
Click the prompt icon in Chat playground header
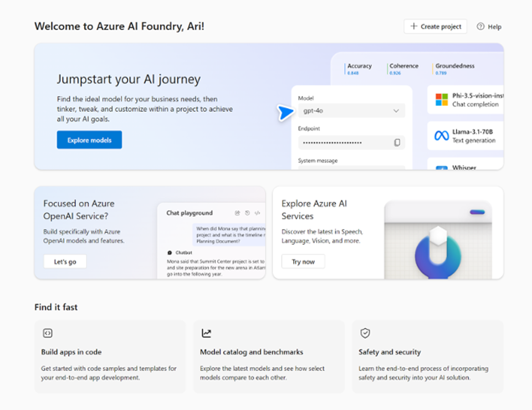click(x=238, y=213)
